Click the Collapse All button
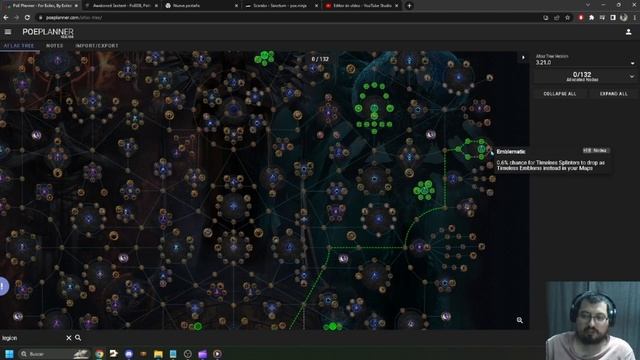 click(x=560, y=94)
